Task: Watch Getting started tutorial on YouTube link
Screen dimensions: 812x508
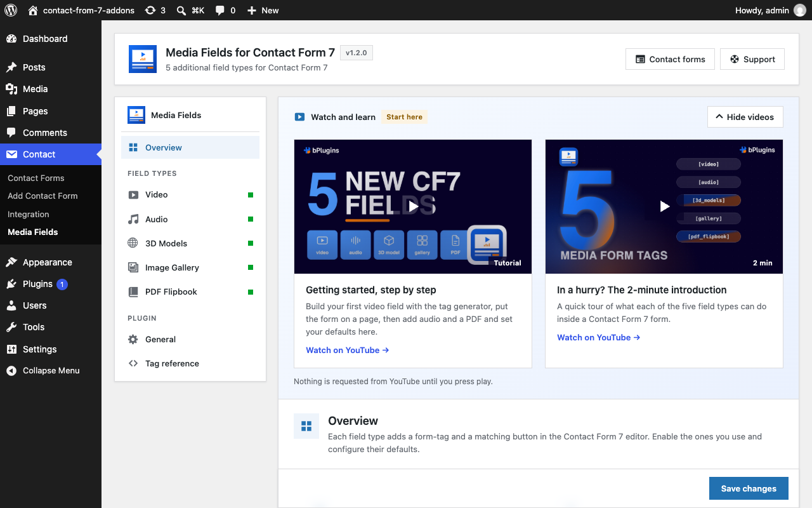Action: pos(348,350)
